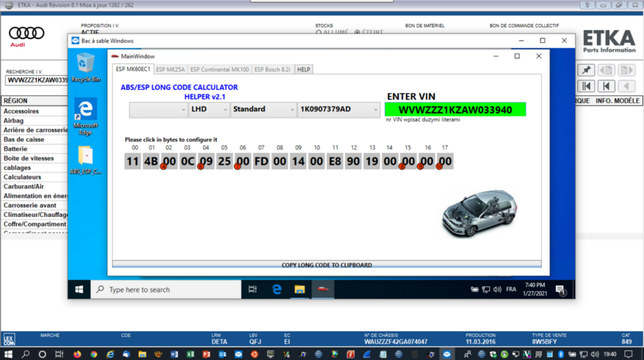The image size is (644, 360).
Task: Open PowerPoint from the host taskbar
Action: 206,354
